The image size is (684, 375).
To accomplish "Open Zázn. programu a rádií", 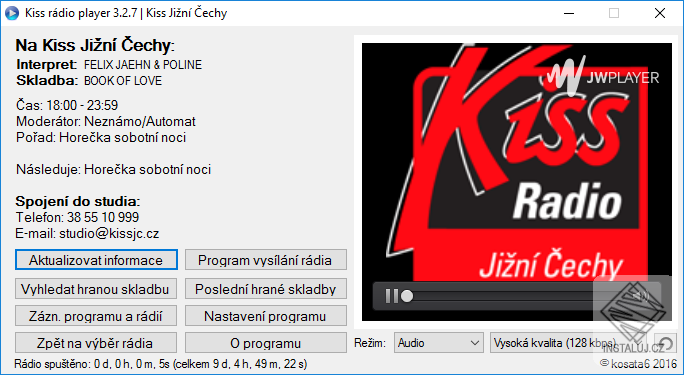I will [96, 316].
